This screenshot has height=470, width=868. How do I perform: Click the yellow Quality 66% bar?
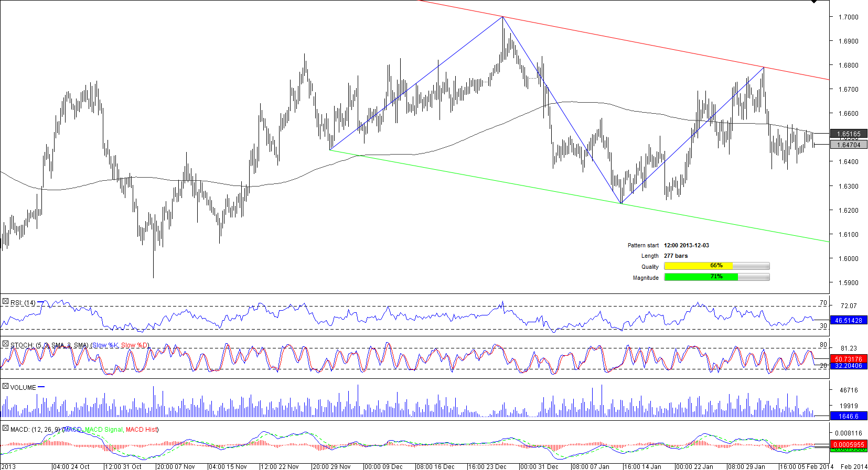point(698,266)
